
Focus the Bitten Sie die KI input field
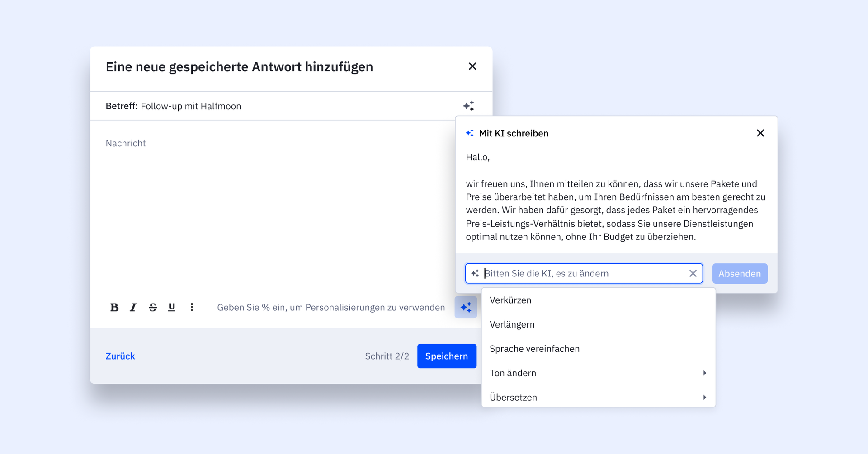583,274
